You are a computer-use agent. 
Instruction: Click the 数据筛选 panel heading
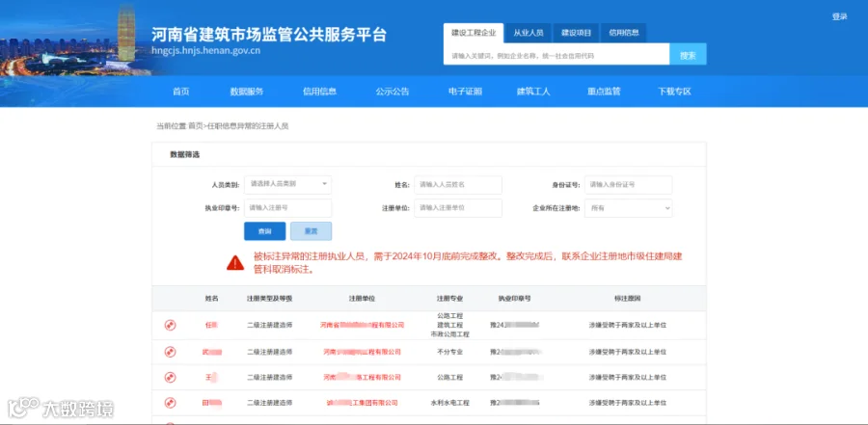click(184, 155)
